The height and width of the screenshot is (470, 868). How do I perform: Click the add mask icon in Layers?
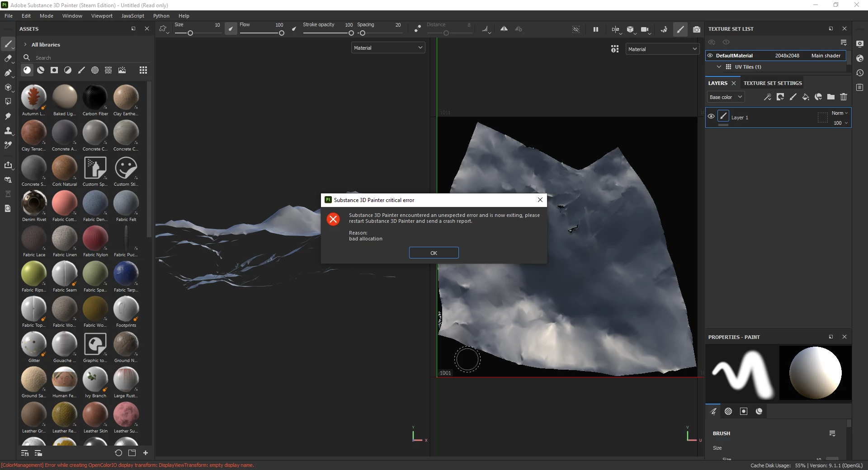click(780, 97)
